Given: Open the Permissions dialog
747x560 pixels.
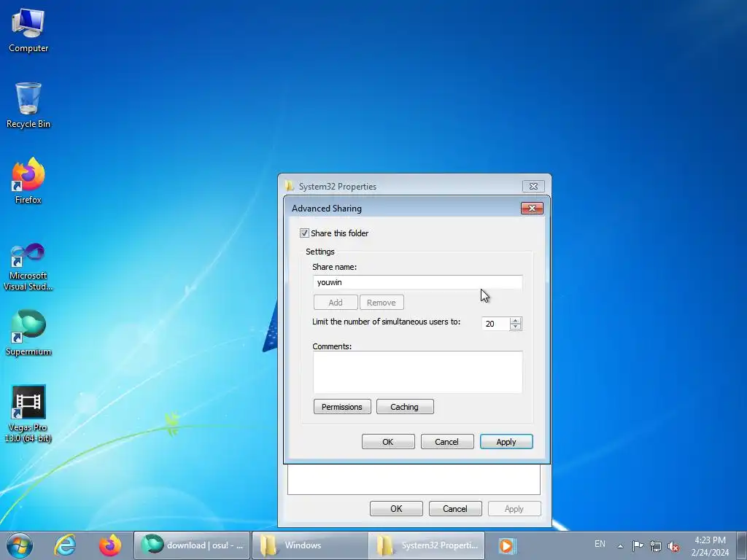Looking at the screenshot, I should pos(342,407).
